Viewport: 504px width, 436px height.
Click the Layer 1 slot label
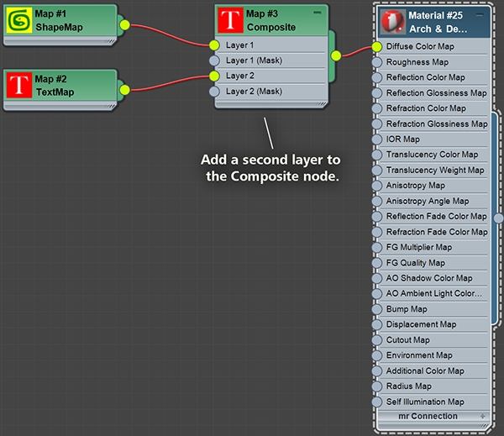click(239, 45)
